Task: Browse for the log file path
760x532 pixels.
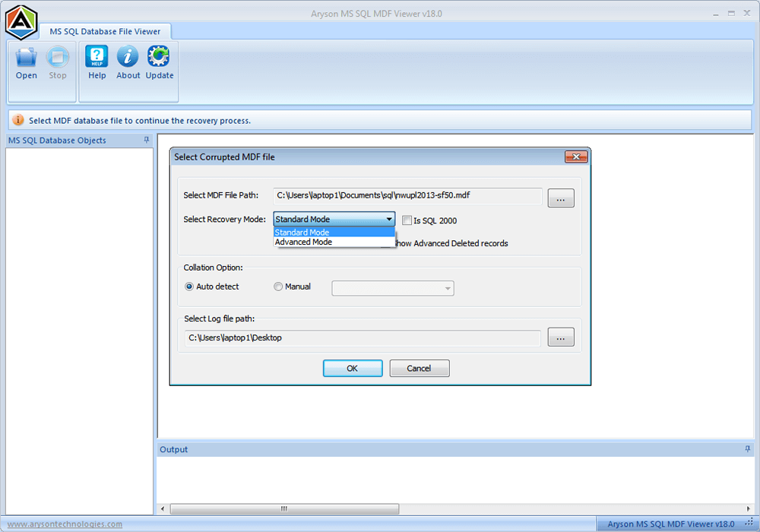Action: [561, 337]
